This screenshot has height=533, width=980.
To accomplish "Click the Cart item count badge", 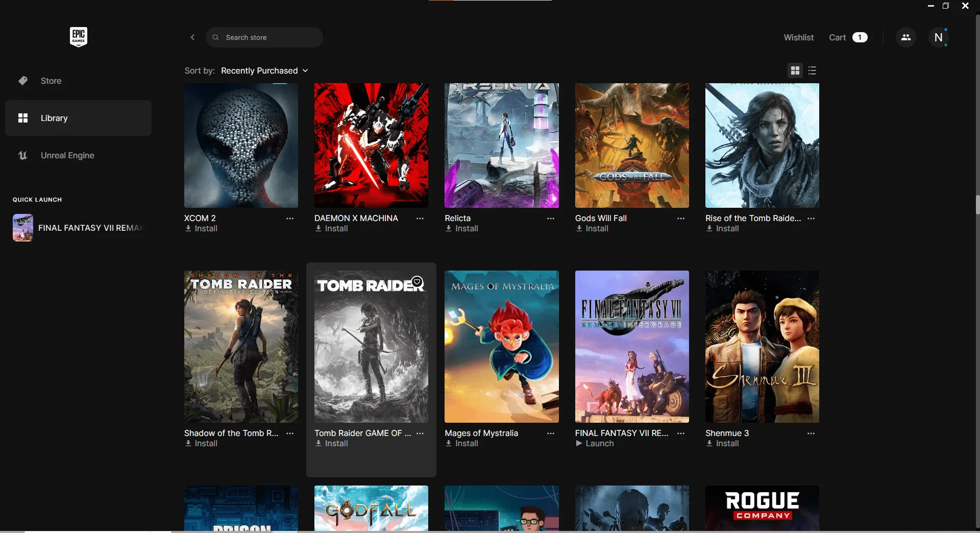I will tap(860, 37).
